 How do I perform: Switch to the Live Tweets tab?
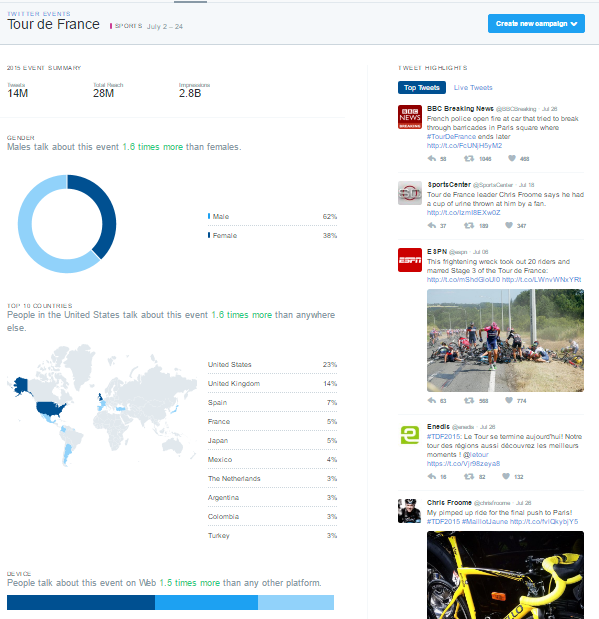point(473,88)
